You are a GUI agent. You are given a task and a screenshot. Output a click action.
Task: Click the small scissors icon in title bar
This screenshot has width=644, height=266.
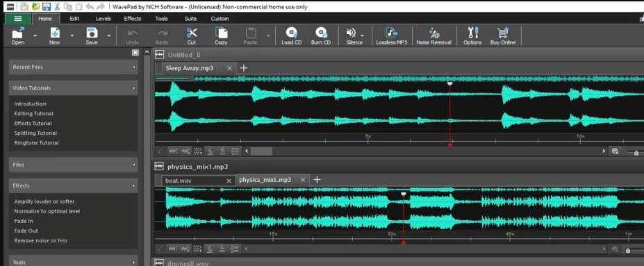click(x=57, y=6)
